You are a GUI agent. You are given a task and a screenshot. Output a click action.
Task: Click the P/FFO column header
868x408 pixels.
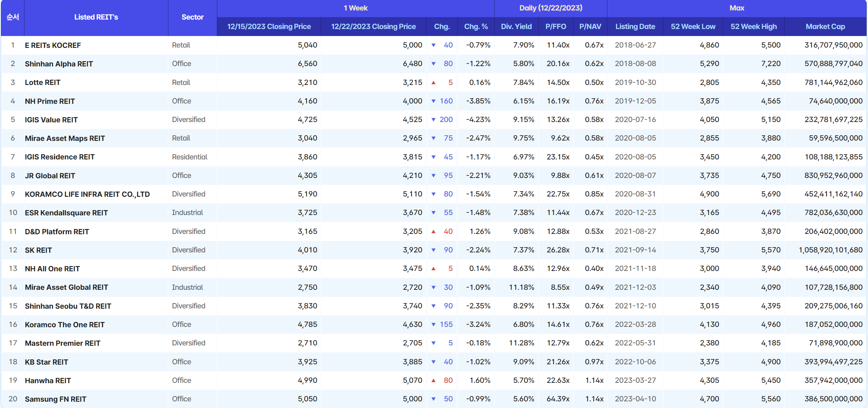[x=556, y=27]
